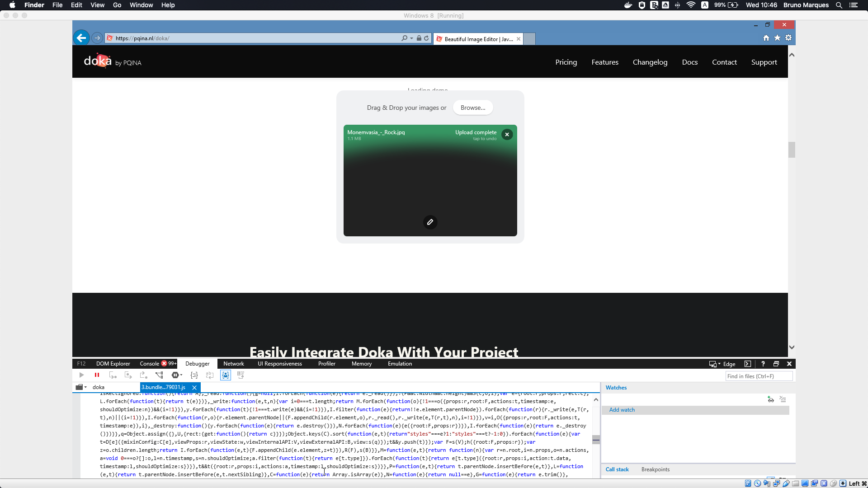The height and width of the screenshot is (488, 868).
Task: Close the Beautiful Image Editor browser tab
Action: point(519,39)
